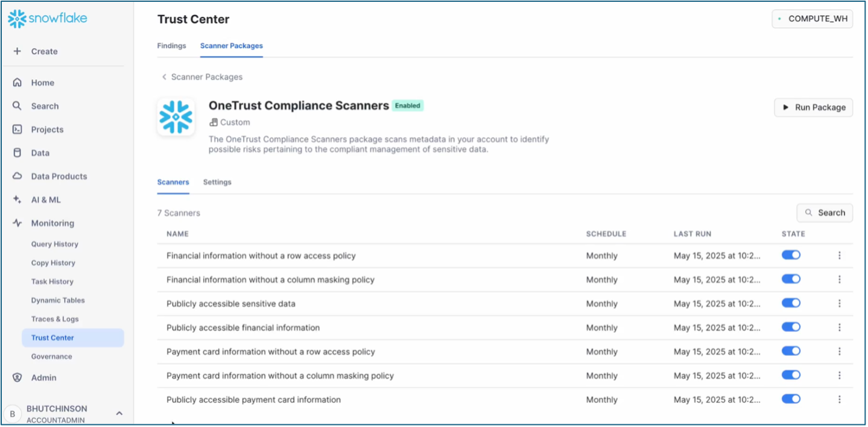
Task: Collapse the BHUTCHINSON account menu chevron
Action: (x=119, y=413)
